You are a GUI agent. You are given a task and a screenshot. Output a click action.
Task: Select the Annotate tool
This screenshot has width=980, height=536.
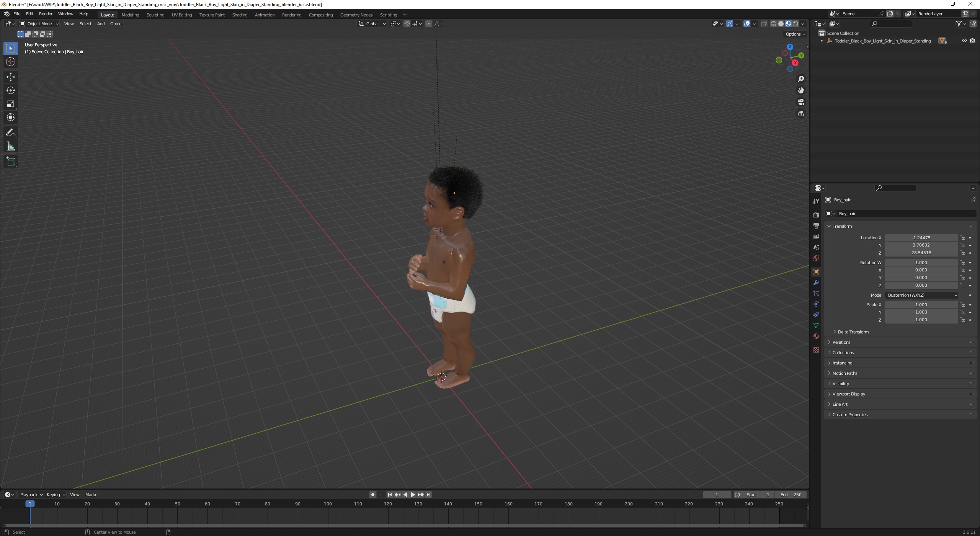[x=11, y=133]
